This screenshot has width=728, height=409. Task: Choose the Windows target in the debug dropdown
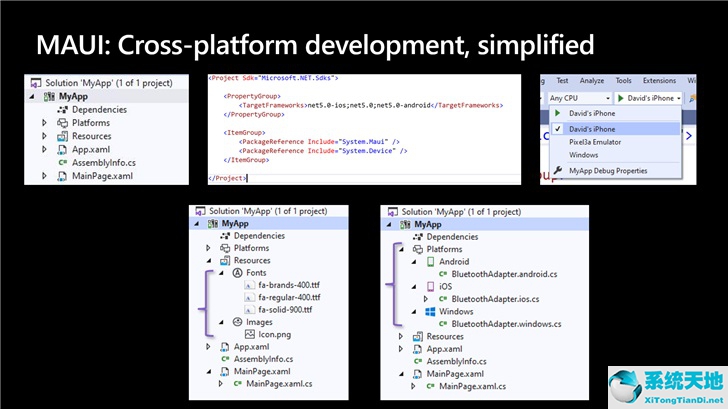tap(584, 155)
